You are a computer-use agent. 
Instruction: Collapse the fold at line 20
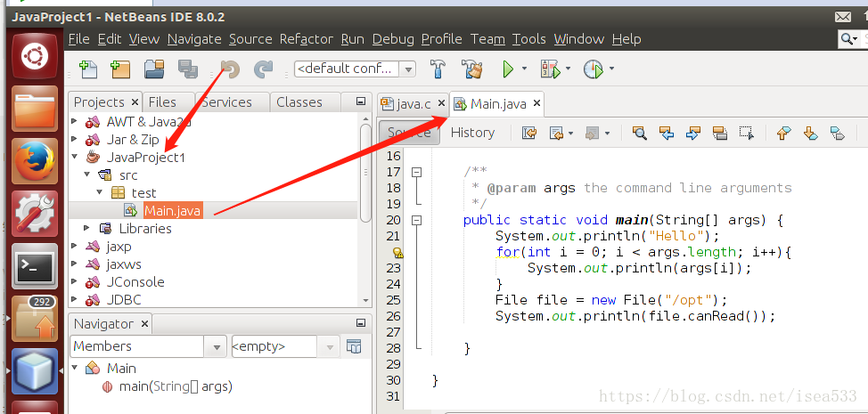pyautogui.click(x=416, y=221)
